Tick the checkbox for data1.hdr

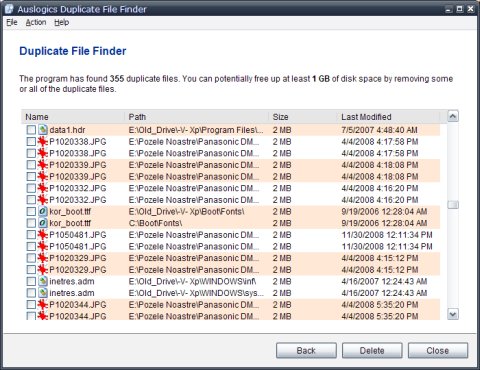[x=31, y=130]
